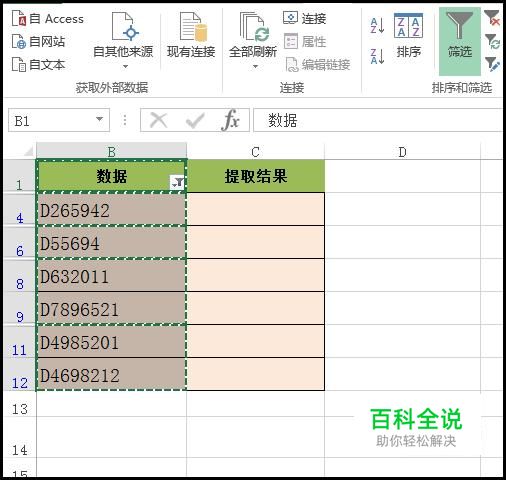Open filter dropdown in 数据 header
This screenshot has height=480, width=506.
pyautogui.click(x=177, y=182)
